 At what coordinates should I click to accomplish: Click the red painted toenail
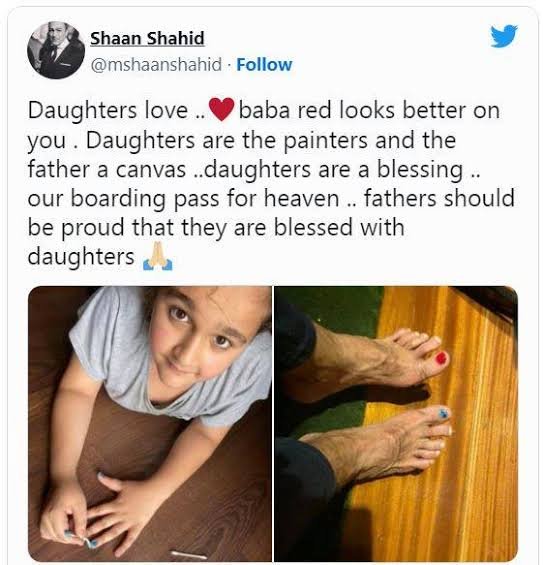(x=441, y=358)
